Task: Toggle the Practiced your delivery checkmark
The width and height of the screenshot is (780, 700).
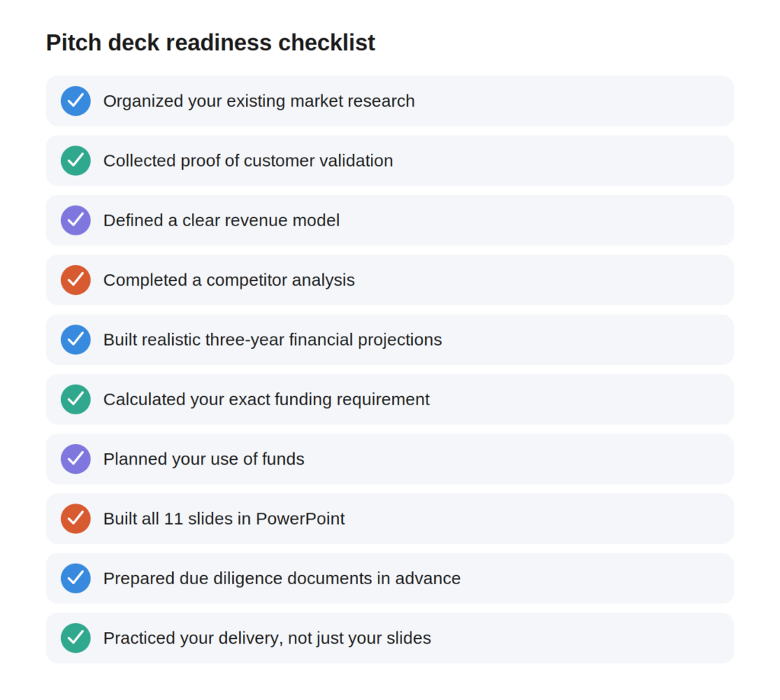Action: coord(75,638)
